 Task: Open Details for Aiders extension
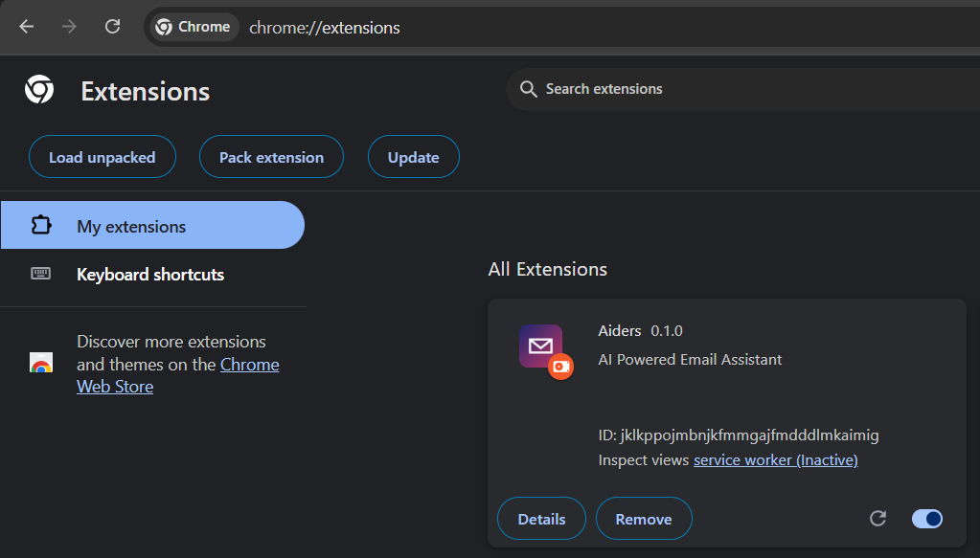pyautogui.click(x=542, y=519)
